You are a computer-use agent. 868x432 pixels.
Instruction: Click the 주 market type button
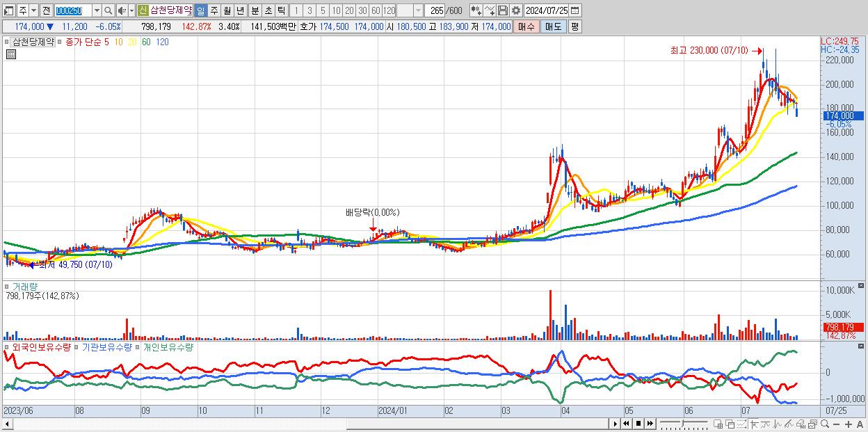23,10
